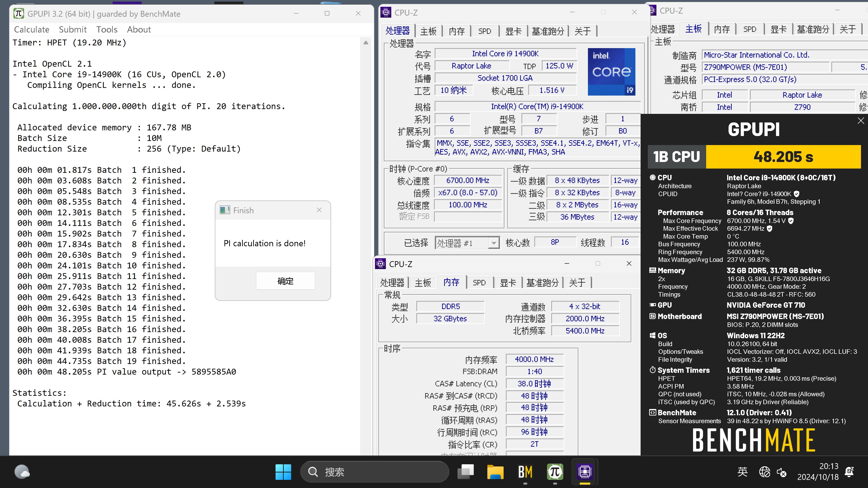Click the Max Core Frequency verified shield
The width and height of the screenshot is (868, 488).
(x=791, y=221)
